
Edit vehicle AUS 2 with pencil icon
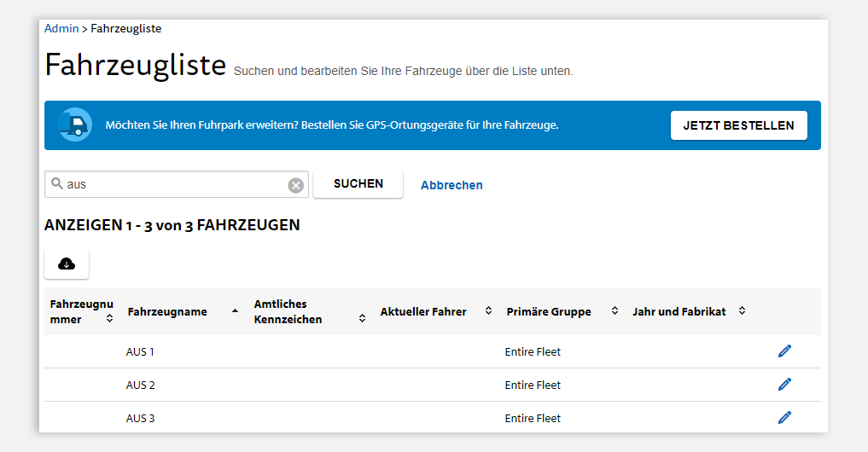click(784, 385)
